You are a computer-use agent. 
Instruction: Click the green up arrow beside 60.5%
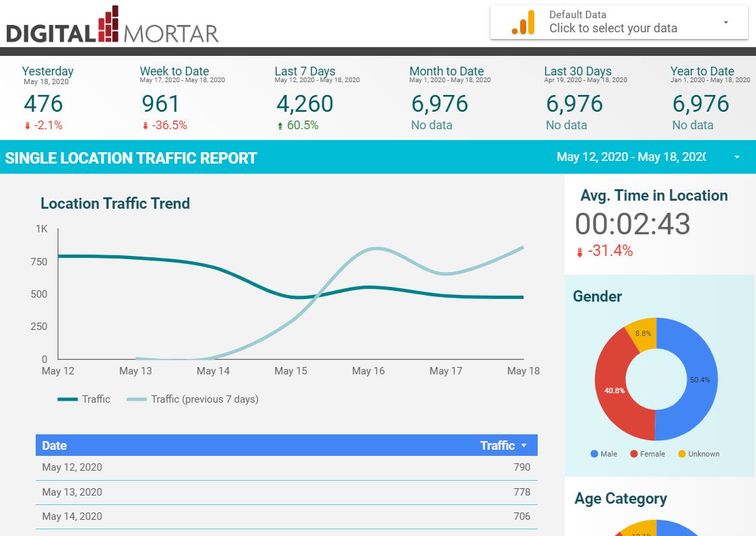[x=280, y=126]
